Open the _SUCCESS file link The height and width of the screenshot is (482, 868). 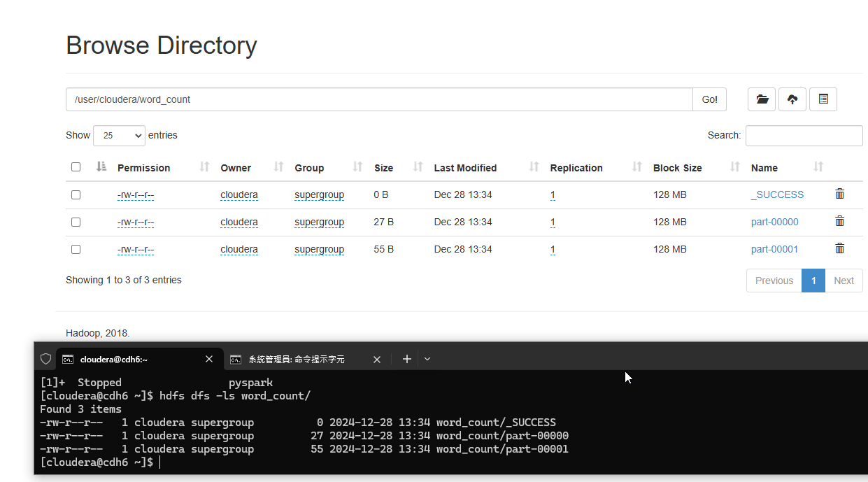(777, 194)
